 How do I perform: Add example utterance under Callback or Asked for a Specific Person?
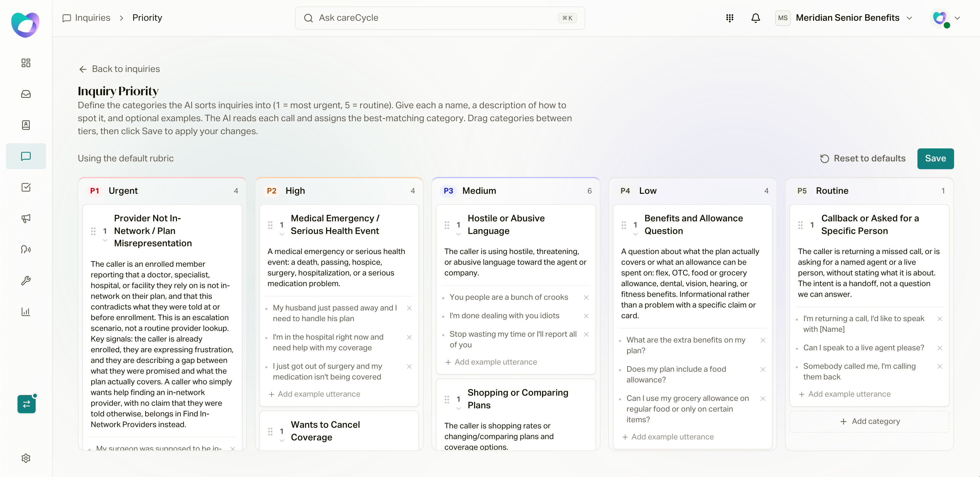coord(844,394)
